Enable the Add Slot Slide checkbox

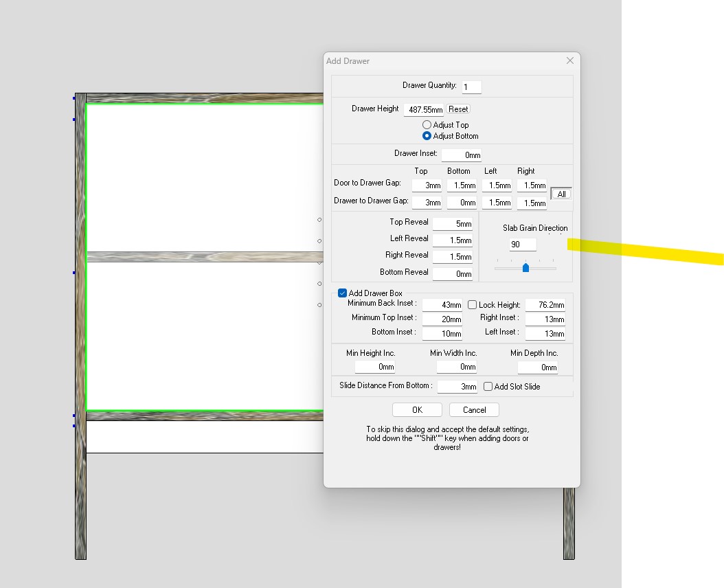point(488,387)
